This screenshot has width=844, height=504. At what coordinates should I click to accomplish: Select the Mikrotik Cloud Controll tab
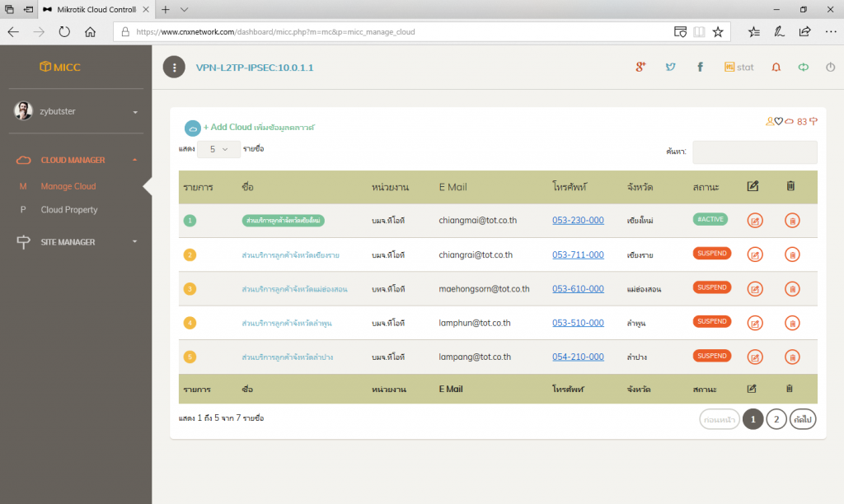(x=96, y=10)
